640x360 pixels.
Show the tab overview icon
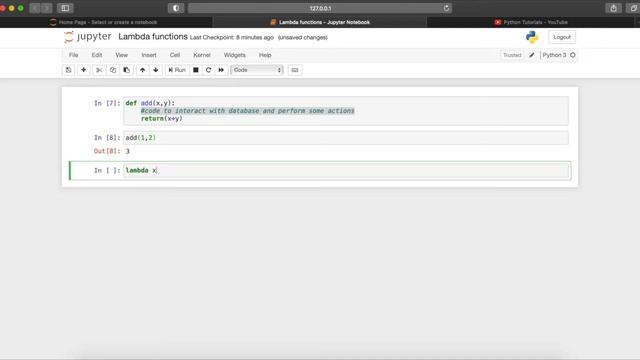click(x=633, y=8)
